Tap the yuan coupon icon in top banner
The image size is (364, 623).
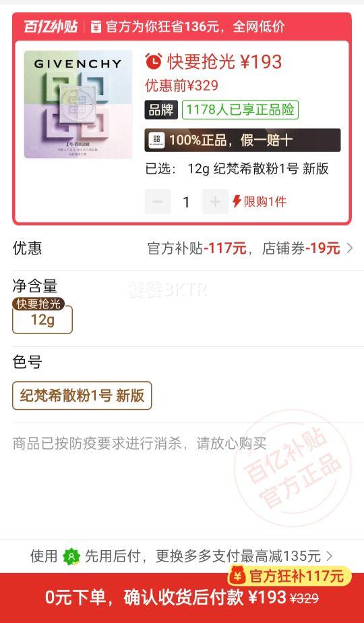point(96,26)
